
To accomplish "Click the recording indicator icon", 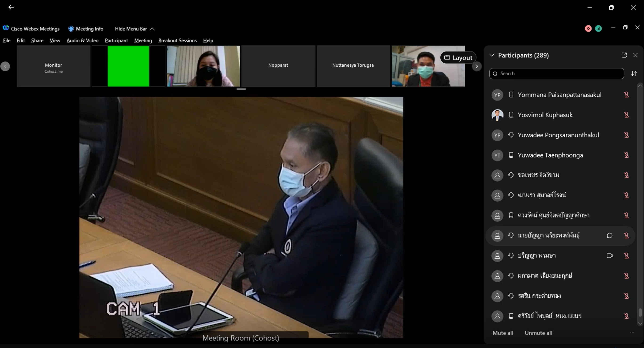I will pyautogui.click(x=588, y=28).
